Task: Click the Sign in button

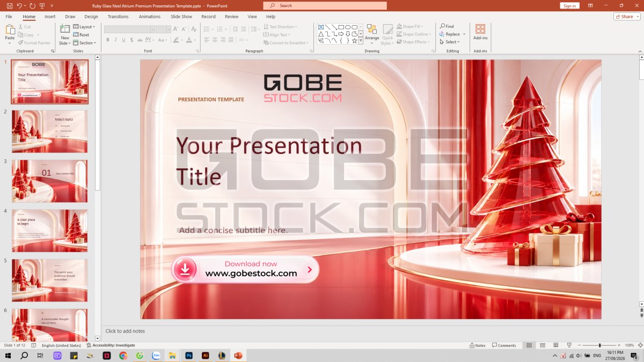Action: pyautogui.click(x=569, y=5)
